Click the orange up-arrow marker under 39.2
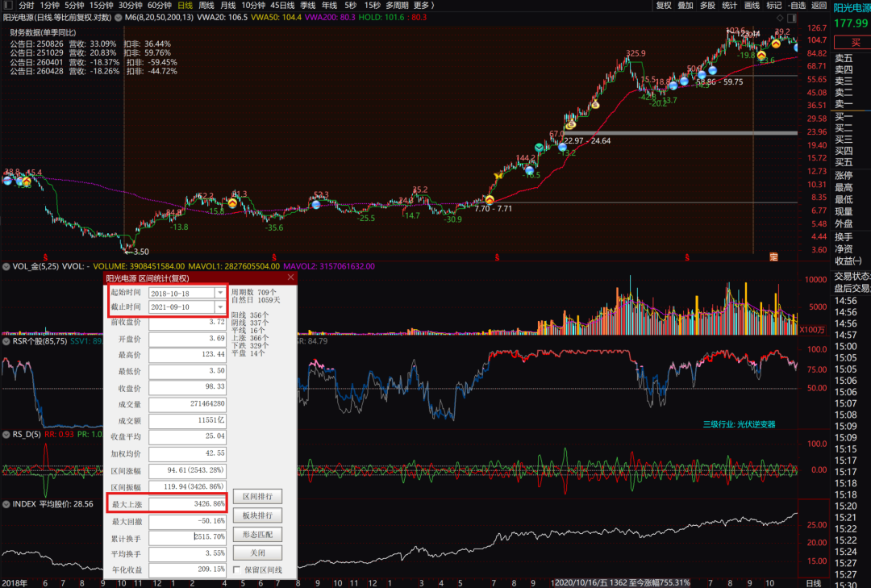Screen dimensions: 871x588 (x=776, y=44)
